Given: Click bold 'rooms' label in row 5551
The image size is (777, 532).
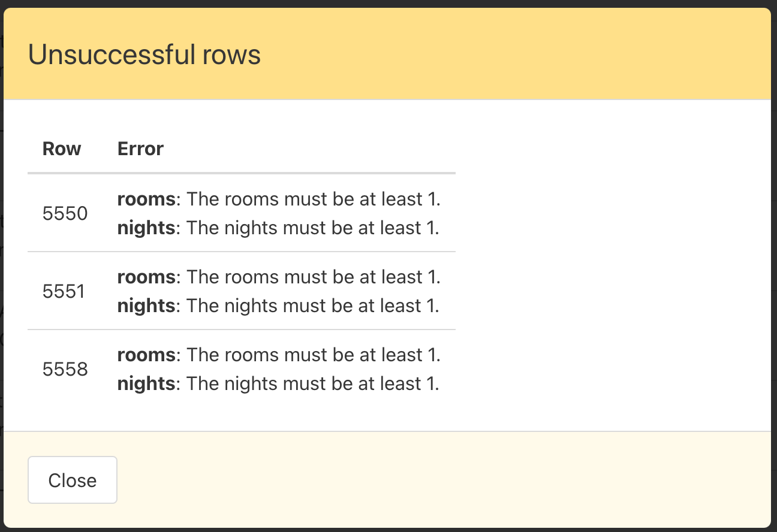Looking at the screenshot, I should [x=146, y=277].
